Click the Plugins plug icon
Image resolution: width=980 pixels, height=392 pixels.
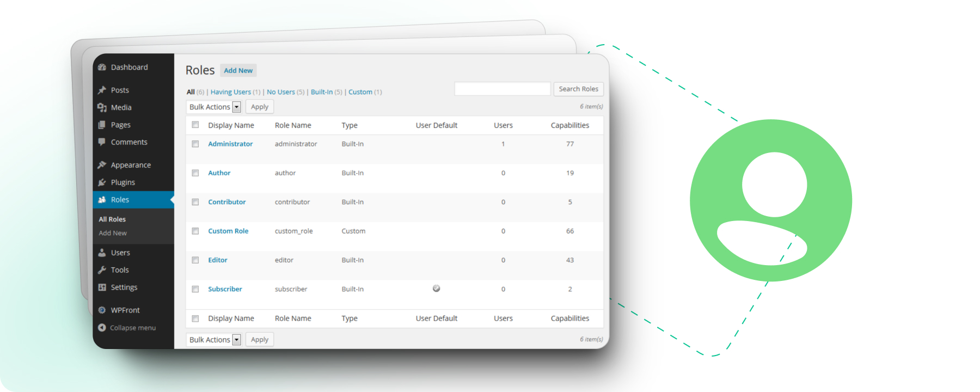[102, 182]
